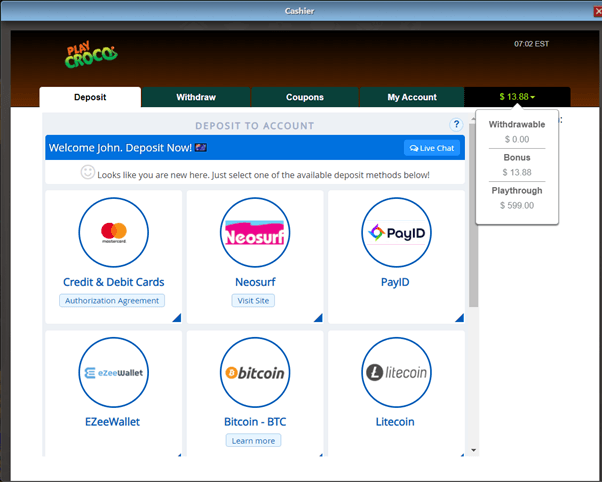This screenshot has width=602, height=482.
Task: Click the Withdrawable label
Action: coord(517,124)
